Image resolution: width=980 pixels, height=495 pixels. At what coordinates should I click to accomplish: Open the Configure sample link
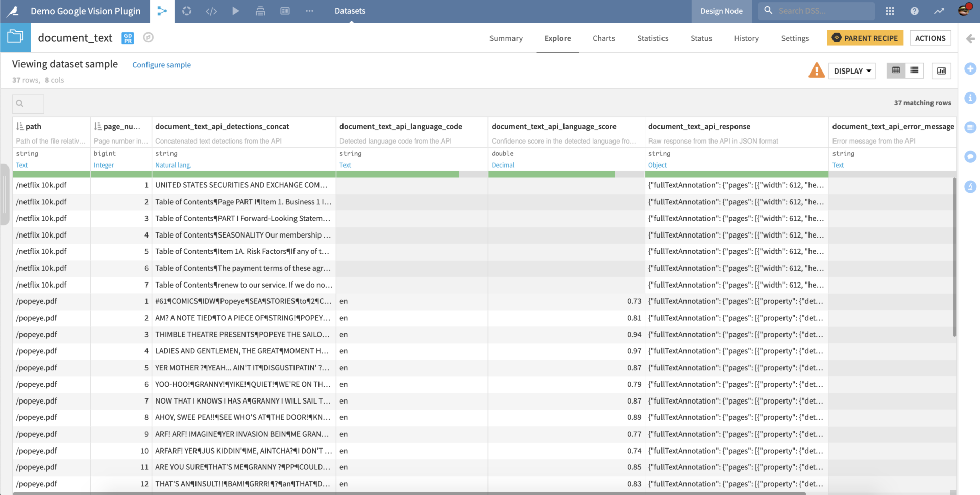161,65
